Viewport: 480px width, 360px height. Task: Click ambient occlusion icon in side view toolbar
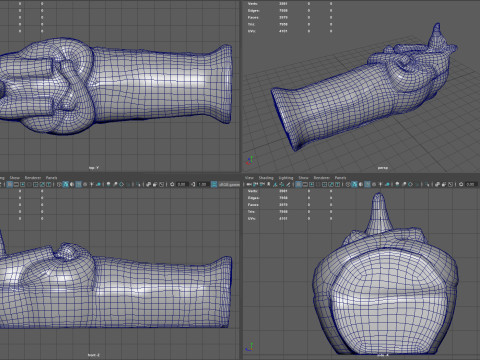[x=397, y=184]
